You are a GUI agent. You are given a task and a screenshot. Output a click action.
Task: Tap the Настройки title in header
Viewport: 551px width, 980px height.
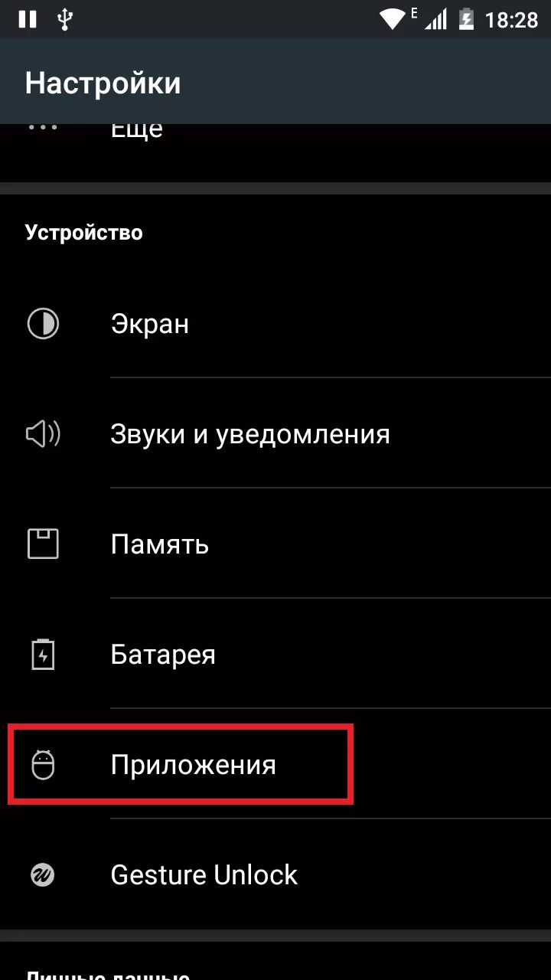pyautogui.click(x=103, y=83)
